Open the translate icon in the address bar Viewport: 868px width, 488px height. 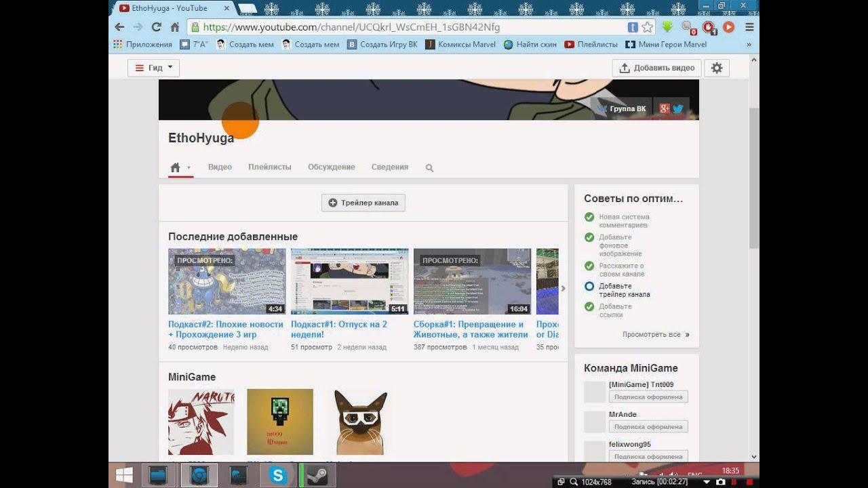click(633, 27)
